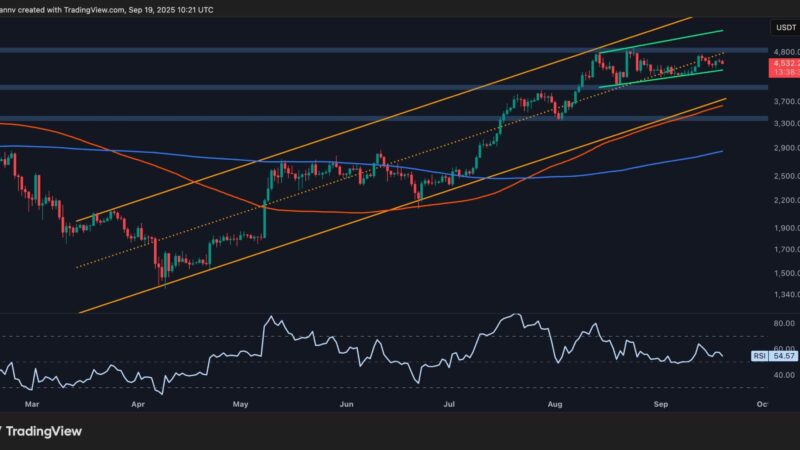Select the RSI indicator label
800x450 pixels.
click(759, 356)
